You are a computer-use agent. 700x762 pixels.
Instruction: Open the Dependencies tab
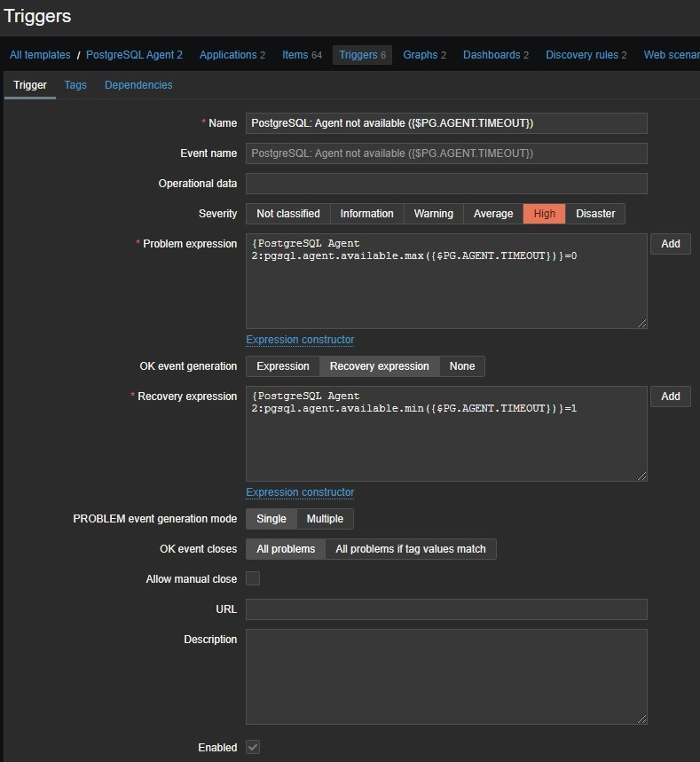[138, 85]
